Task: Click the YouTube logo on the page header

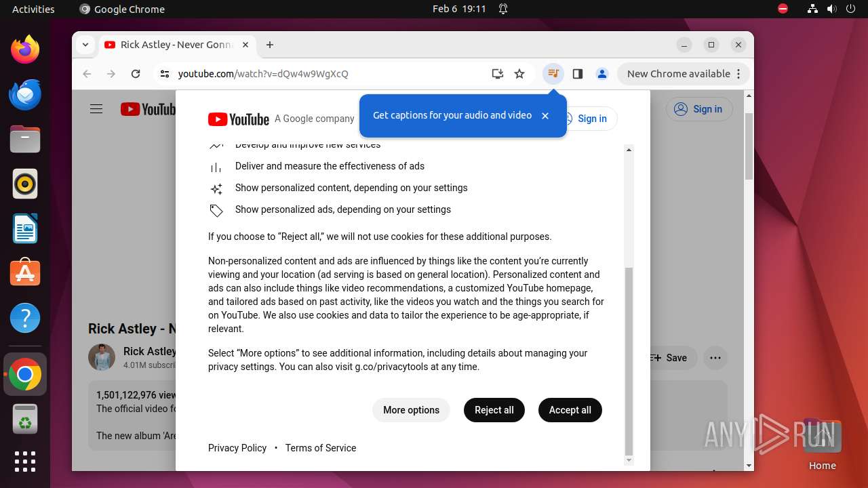Action: pyautogui.click(x=148, y=109)
